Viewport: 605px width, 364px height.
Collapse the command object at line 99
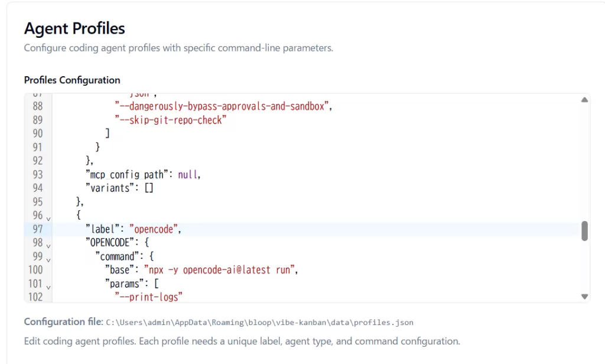coord(47,260)
